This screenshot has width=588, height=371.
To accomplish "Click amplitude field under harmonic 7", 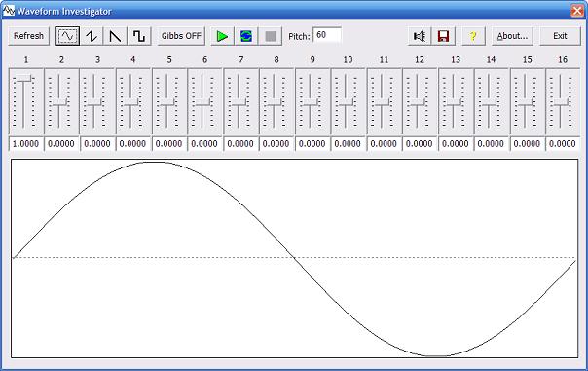I will (x=240, y=144).
